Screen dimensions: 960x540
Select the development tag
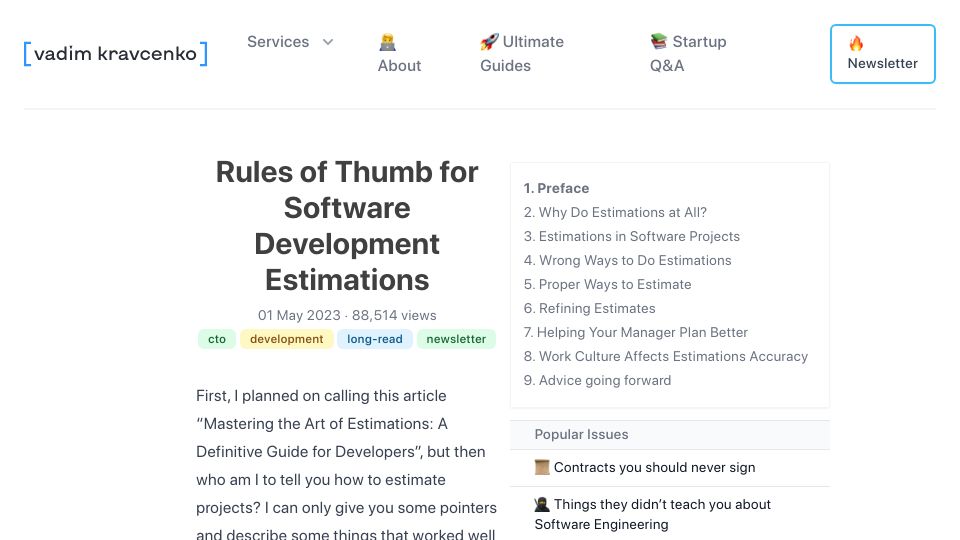[x=287, y=339]
